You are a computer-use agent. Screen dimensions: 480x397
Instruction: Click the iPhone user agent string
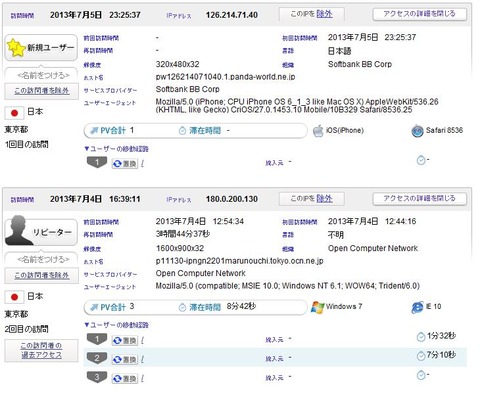297,106
